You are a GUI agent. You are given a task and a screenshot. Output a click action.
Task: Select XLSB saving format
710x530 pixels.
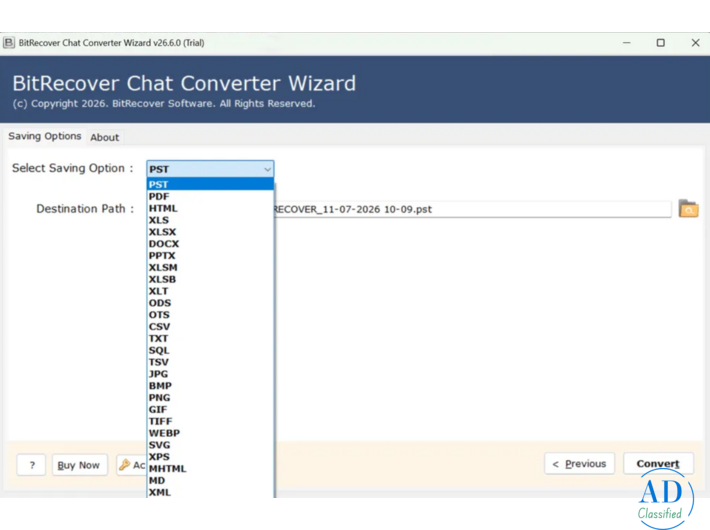click(x=210, y=279)
